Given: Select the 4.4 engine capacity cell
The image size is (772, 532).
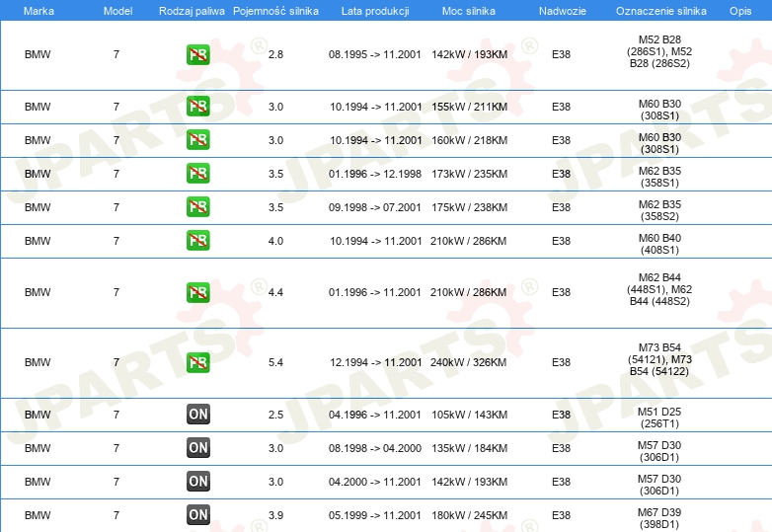Looking at the screenshot, I should [x=275, y=292].
